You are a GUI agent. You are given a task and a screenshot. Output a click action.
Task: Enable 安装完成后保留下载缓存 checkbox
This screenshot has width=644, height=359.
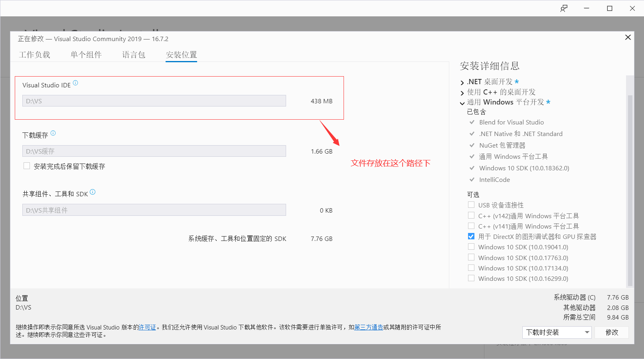(27, 166)
